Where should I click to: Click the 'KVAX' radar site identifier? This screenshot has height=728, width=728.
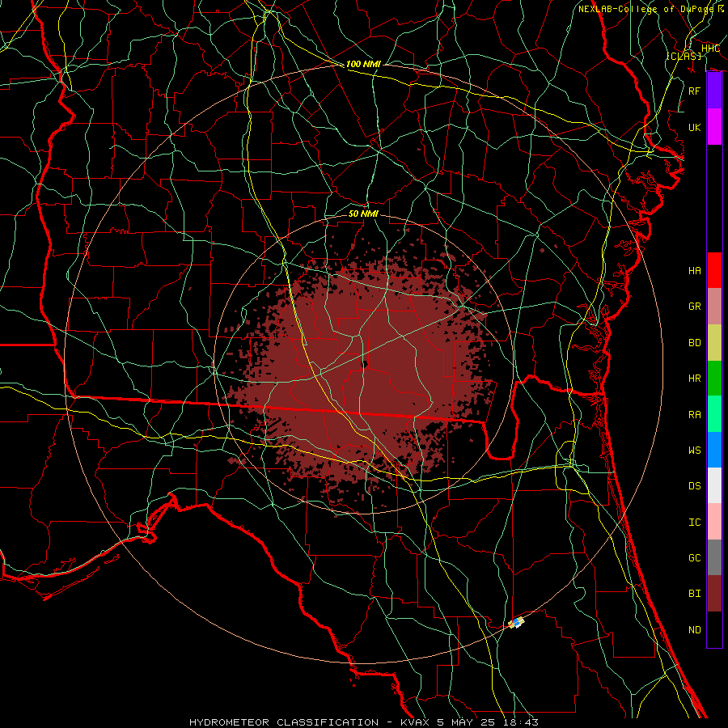413,722
